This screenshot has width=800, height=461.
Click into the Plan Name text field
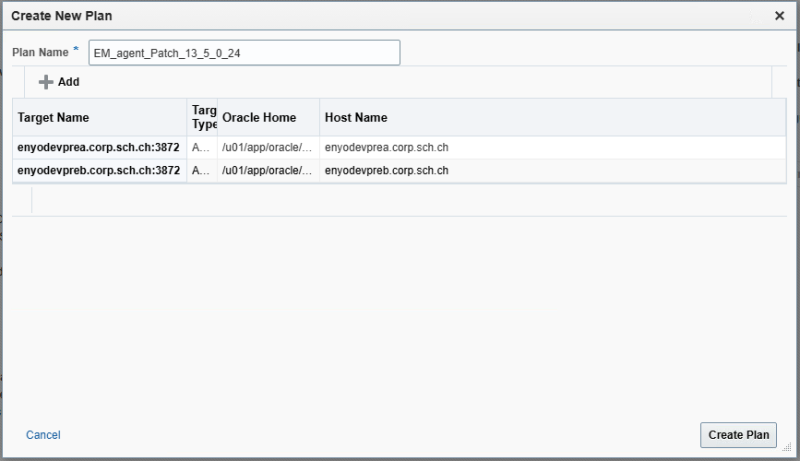click(x=244, y=53)
